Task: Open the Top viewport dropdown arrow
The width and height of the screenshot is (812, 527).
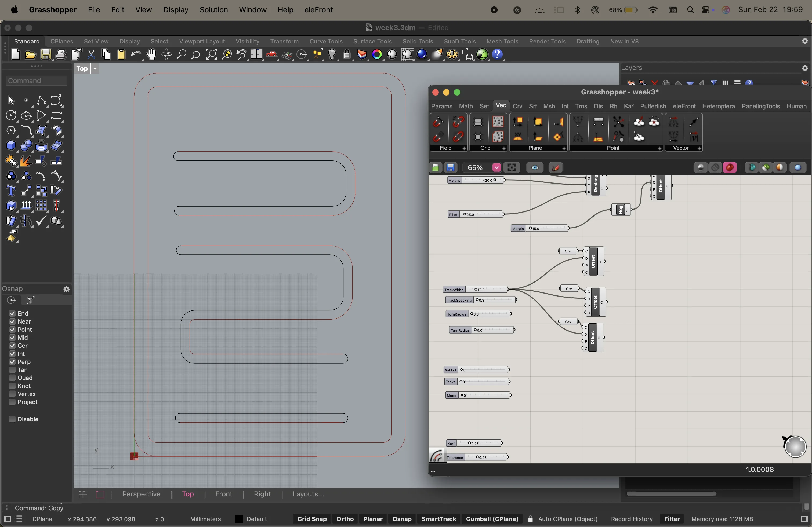Action: point(95,69)
